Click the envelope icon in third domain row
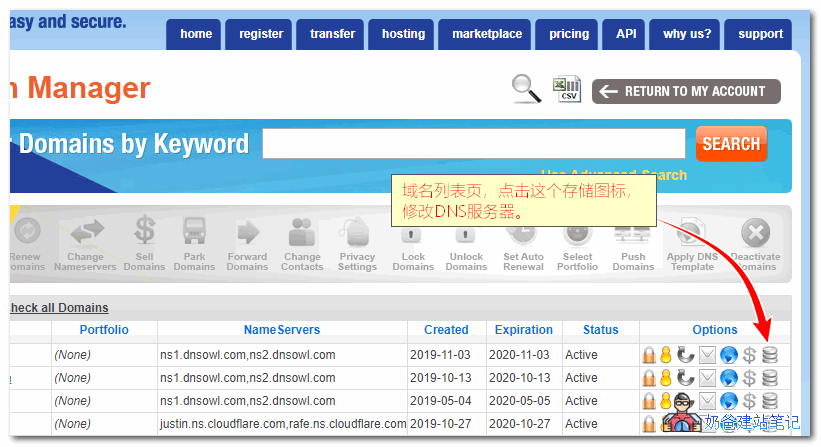 point(707,401)
